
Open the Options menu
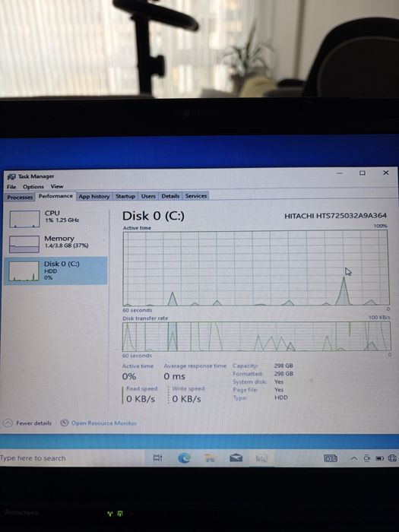coord(33,187)
